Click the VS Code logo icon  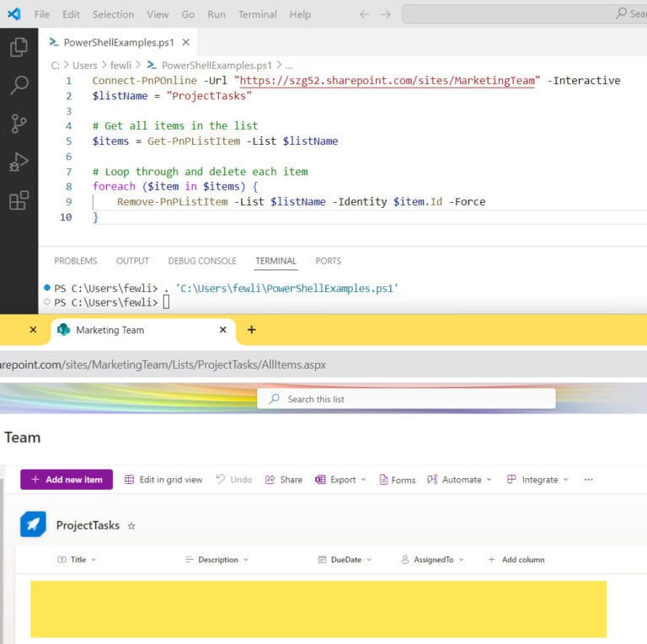pos(14,14)
